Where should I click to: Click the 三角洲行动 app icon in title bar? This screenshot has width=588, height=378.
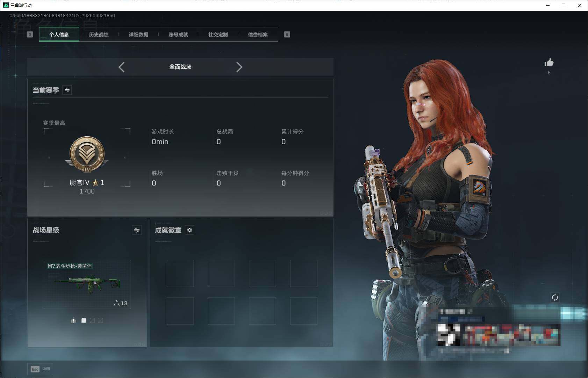[x=6, y=5]
